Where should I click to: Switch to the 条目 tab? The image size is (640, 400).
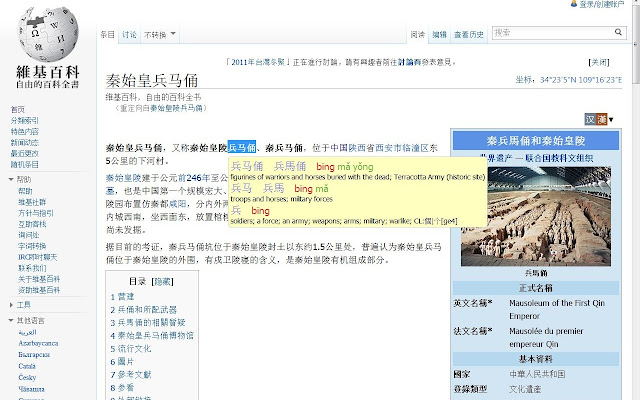click(107, 35)
